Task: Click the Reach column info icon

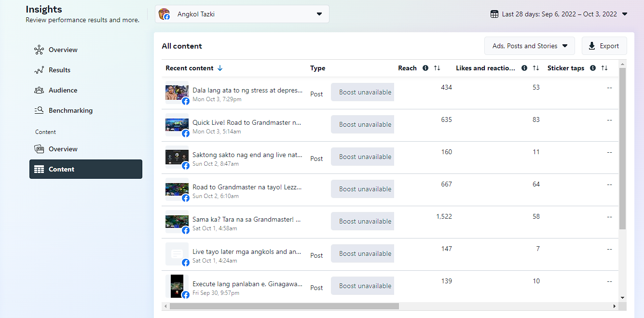Action: (x=425, y=68)
